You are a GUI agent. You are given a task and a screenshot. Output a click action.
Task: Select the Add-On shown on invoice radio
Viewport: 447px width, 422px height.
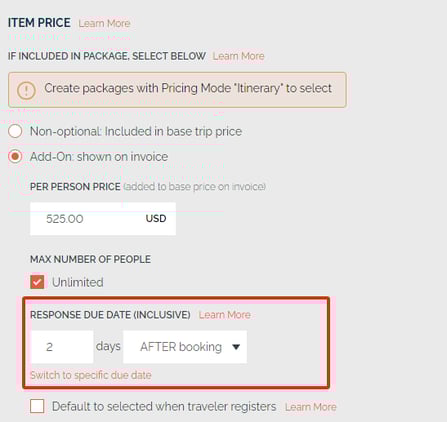coord(15,156)
